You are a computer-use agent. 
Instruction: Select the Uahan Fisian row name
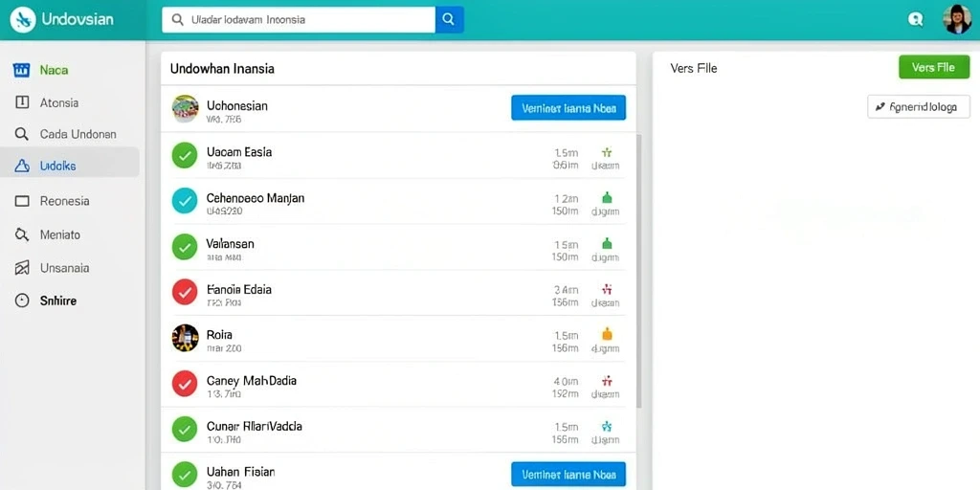[240, 472]
